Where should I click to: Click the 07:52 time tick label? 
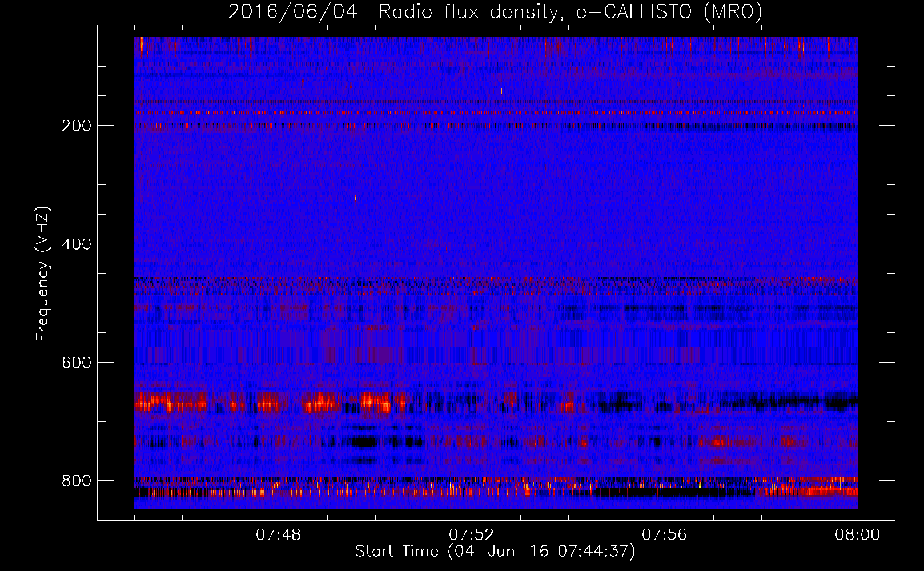click(472, 535)
